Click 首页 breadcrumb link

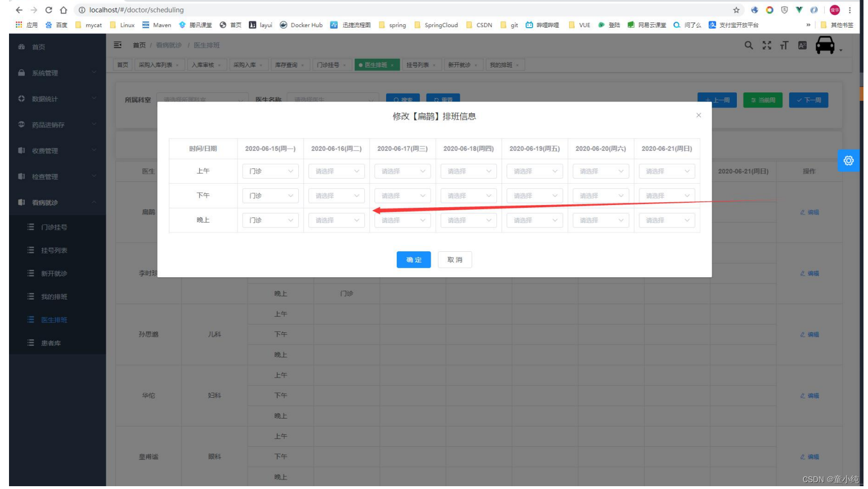coord(139,45)
